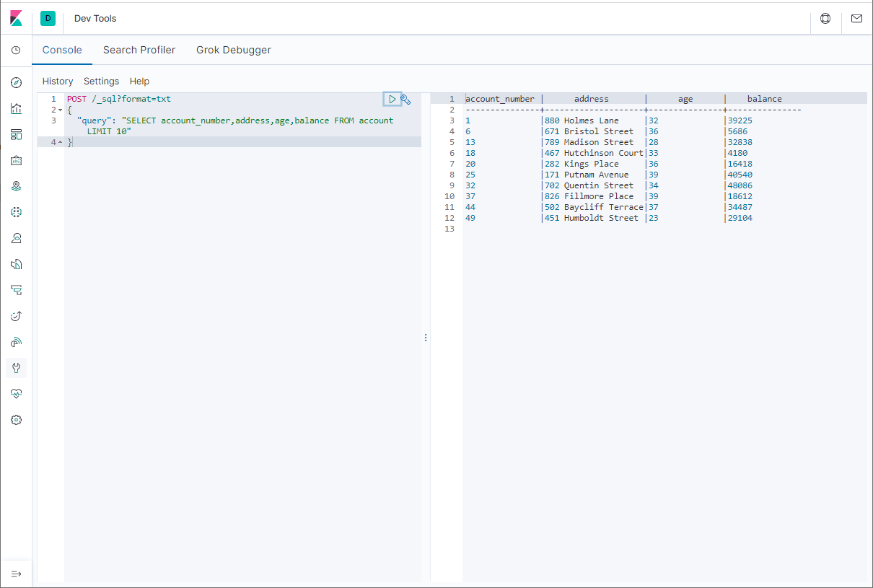Open the space selector avatar D
873x588 pixels.
[48, 18]
